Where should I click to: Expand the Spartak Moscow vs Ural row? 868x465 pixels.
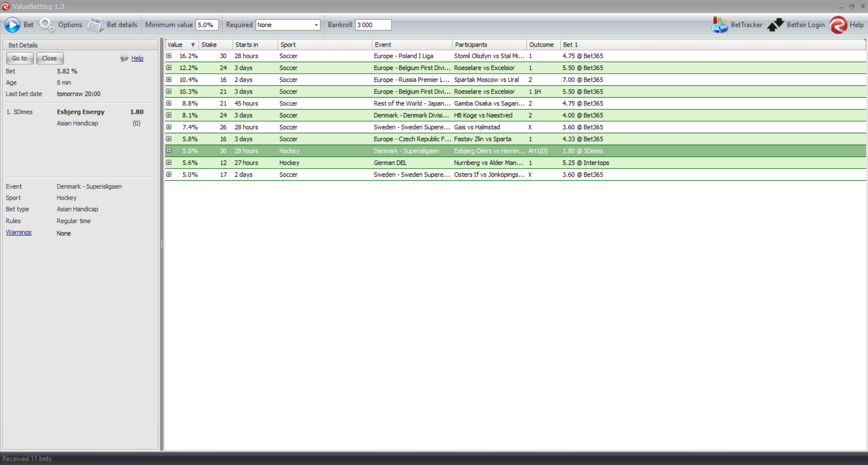169,80
